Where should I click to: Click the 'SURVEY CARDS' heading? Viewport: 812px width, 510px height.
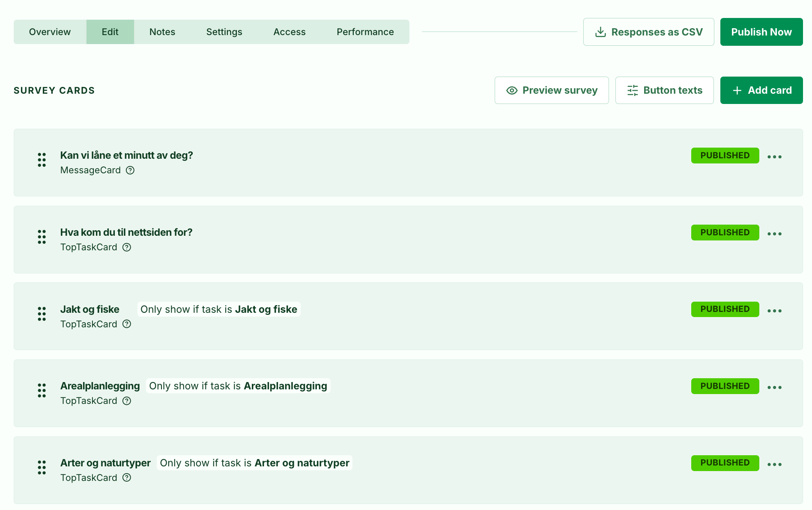point(54,91)
